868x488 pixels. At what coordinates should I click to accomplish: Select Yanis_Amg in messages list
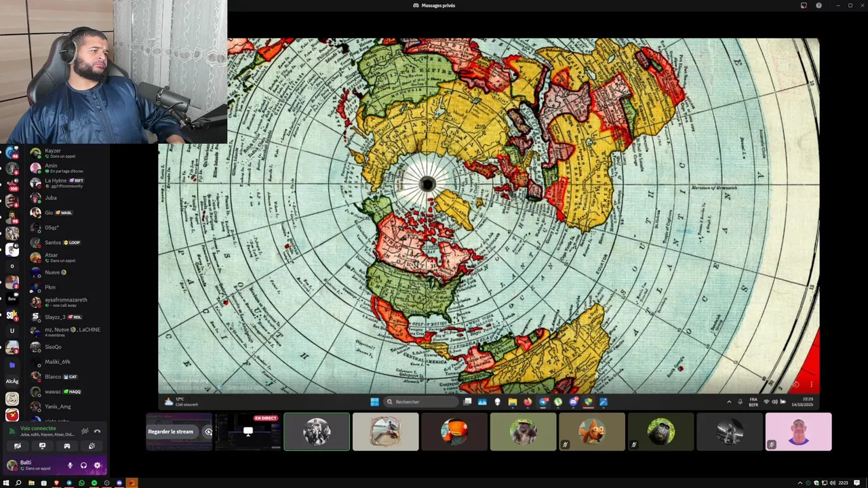click(66, 407)
